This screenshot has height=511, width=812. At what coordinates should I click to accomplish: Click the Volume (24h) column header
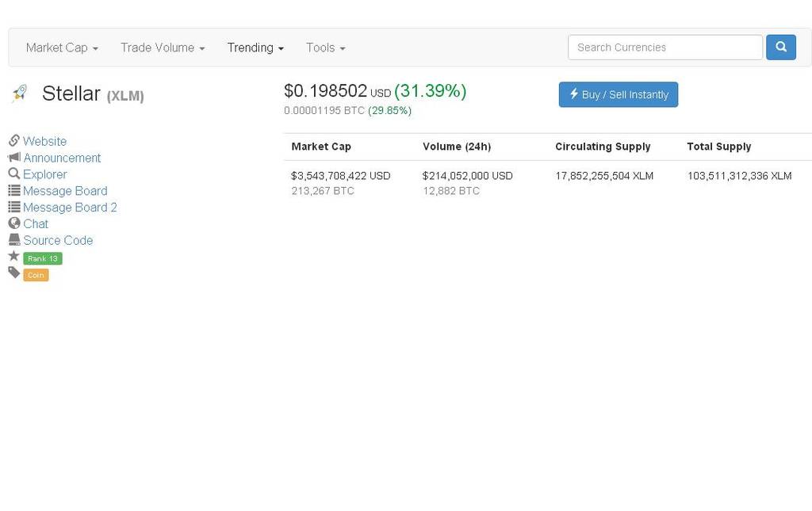coord(457,147)
